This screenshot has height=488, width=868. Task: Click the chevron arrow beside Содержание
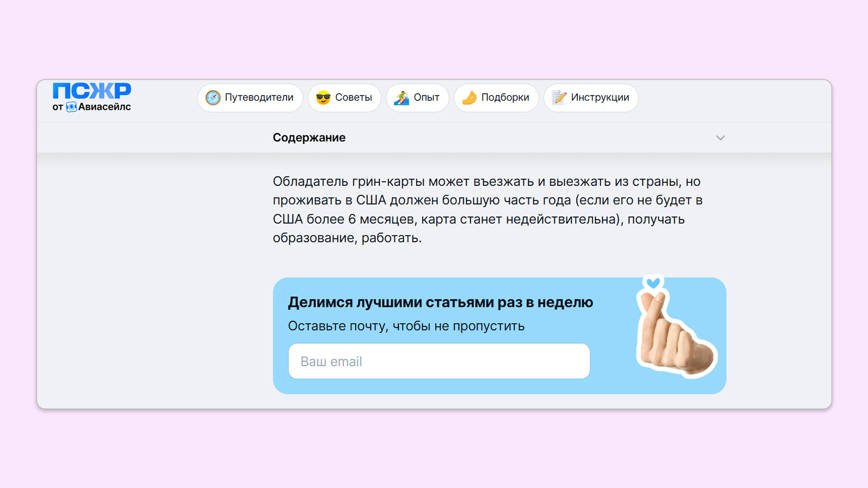[x=720, y=138]
